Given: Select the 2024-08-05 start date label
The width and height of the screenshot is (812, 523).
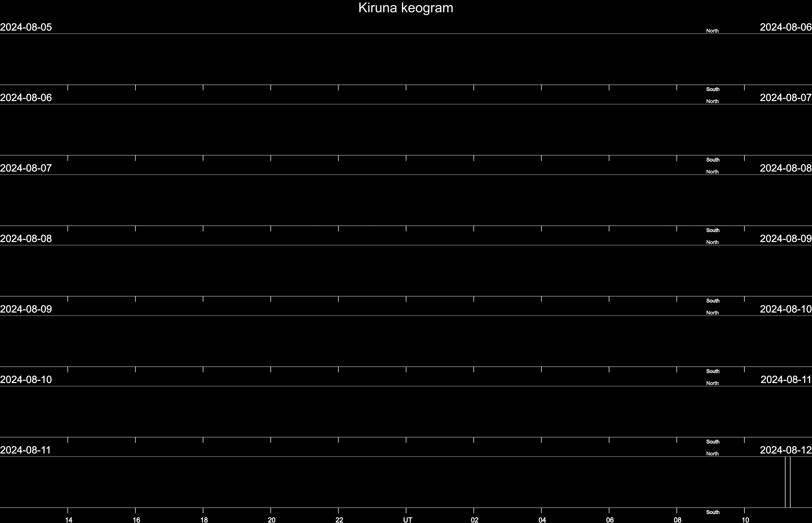Looking at the screenshot, I should point(26,27).
